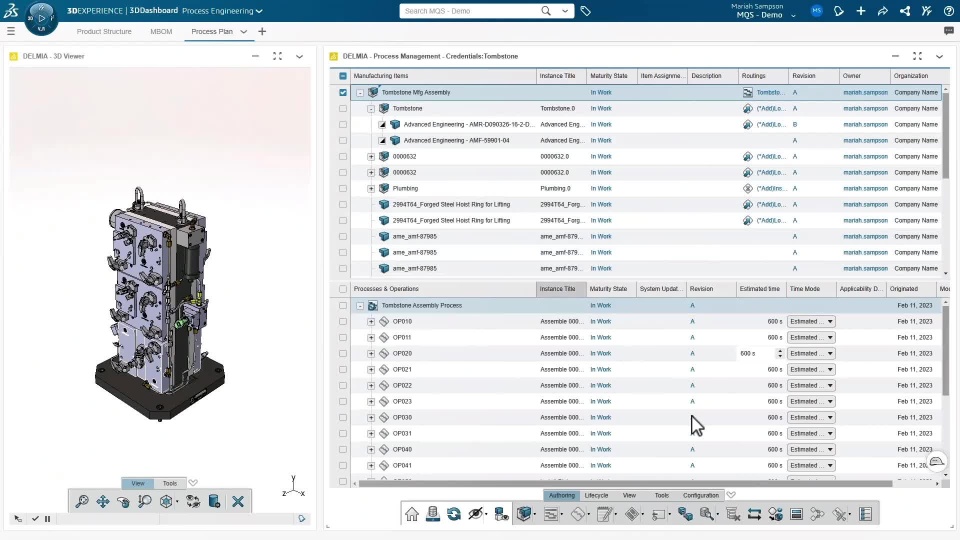Click the Home icon in the Authoring toolbar
The height and width of the screenshot is (540, 960).
coord(411,514)
